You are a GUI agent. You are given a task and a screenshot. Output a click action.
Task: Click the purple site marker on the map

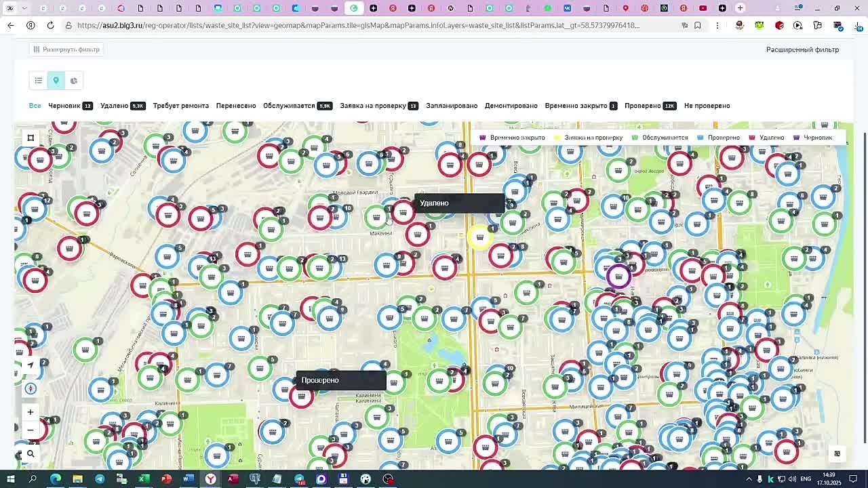[x=618, y=276]
